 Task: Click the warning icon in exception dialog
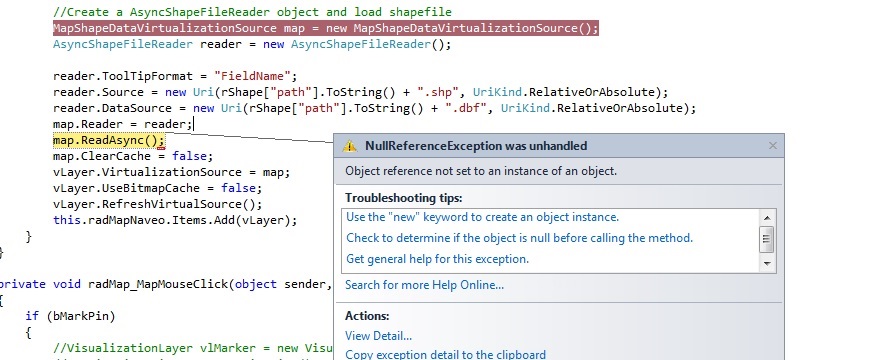(x=349, y=146)
